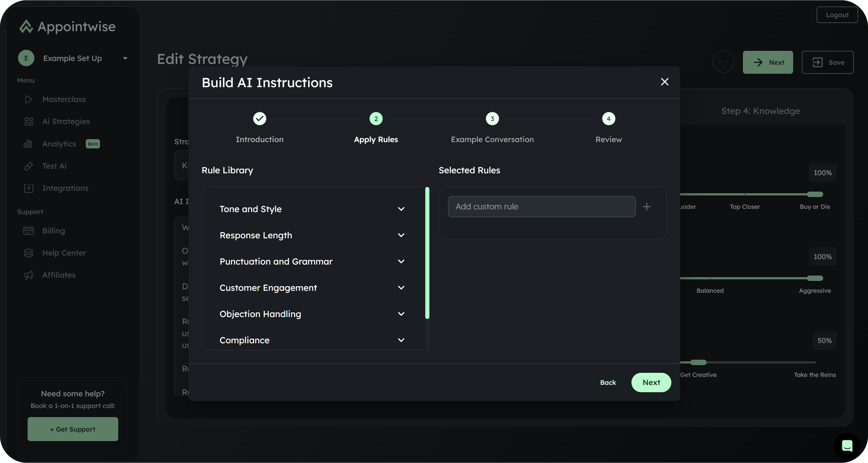The width and height of the screenshot is (868, 463).
Task: Open Ai Strategies grid icon
Action: (29, 121)
